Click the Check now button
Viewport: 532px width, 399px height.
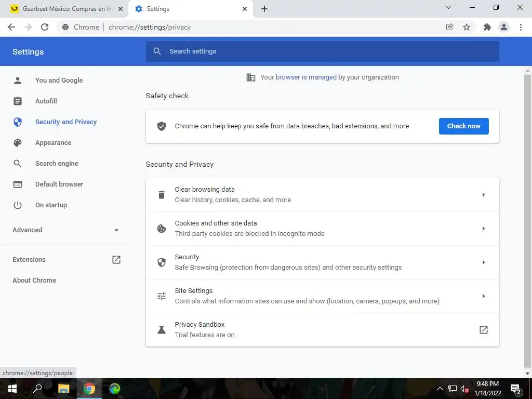point(464,126)
